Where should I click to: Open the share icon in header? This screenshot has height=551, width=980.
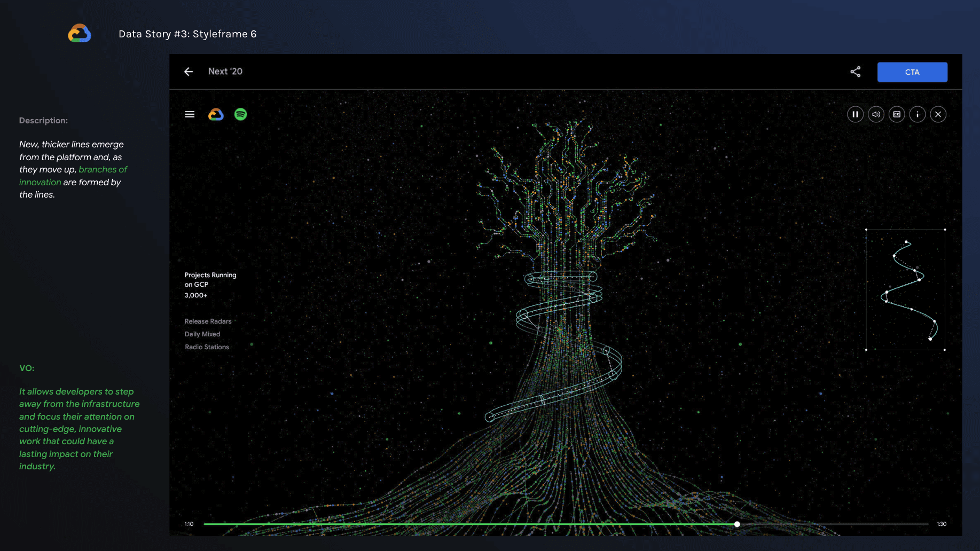click(855, 72)
